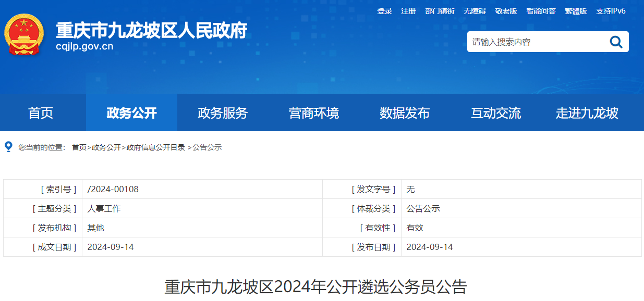The height and width of the screenshot is (301, 644).
Task: Click the 人事工作 topic value
Action: [x=104, y=208]
